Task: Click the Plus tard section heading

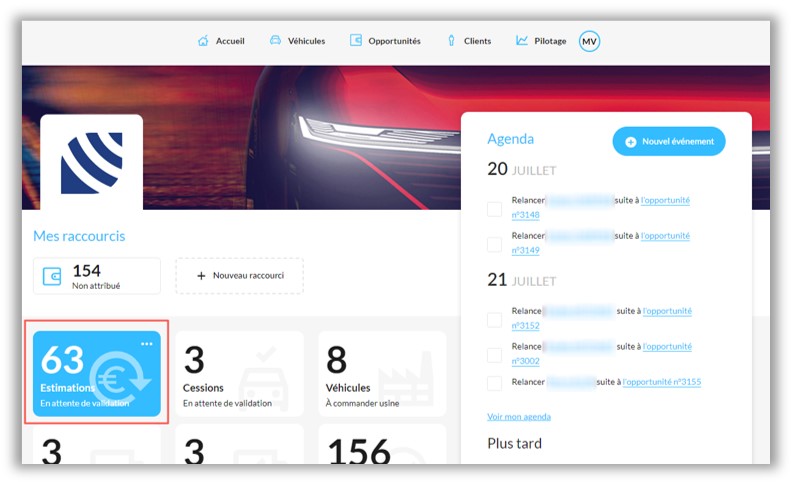Action: (x=515, y=444)
